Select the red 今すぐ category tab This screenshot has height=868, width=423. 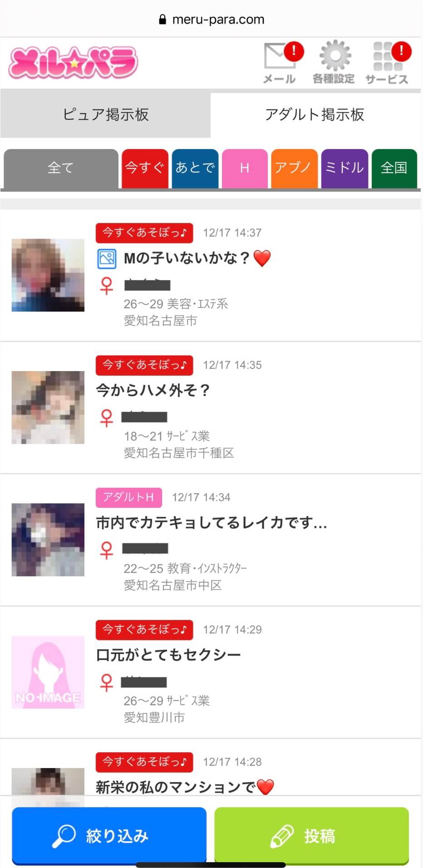(145, 168)
